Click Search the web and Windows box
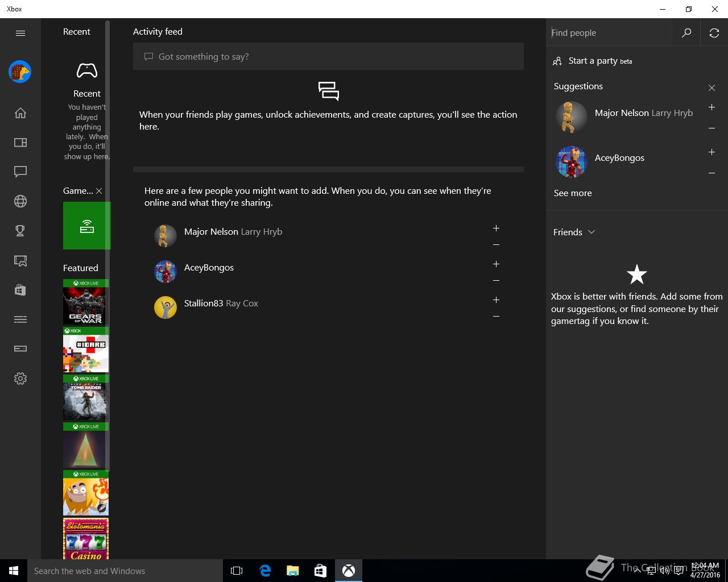 (x=125, y=571)
